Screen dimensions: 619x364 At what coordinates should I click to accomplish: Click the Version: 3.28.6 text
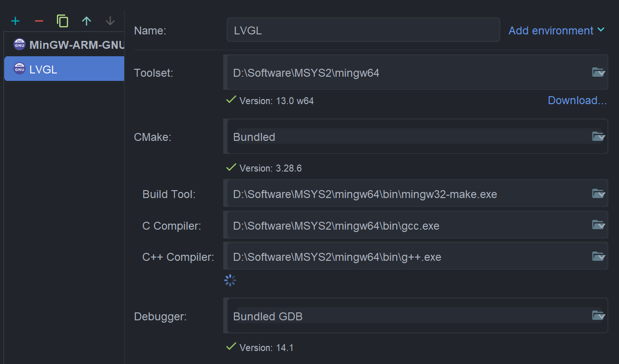click(270, 168)
